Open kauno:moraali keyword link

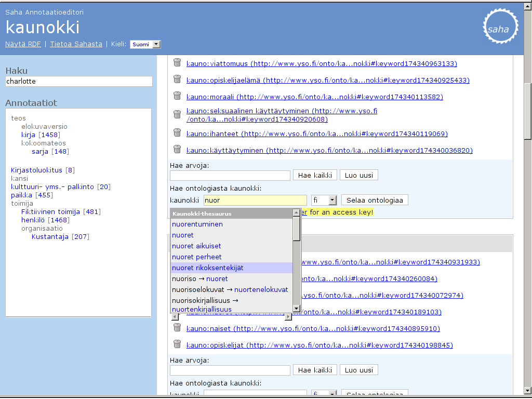[x=314, y=97]
